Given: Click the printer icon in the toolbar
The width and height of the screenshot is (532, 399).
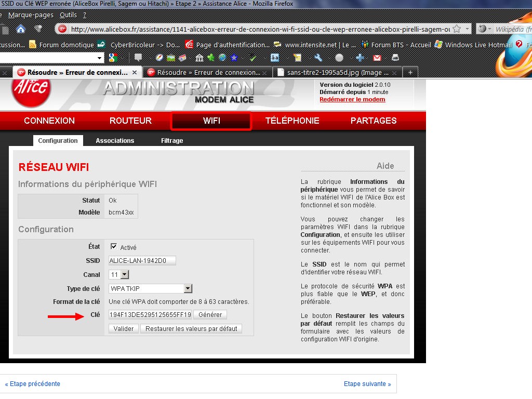Looking at the screenshot, I should pyautogui.click(x=395, y=58).
